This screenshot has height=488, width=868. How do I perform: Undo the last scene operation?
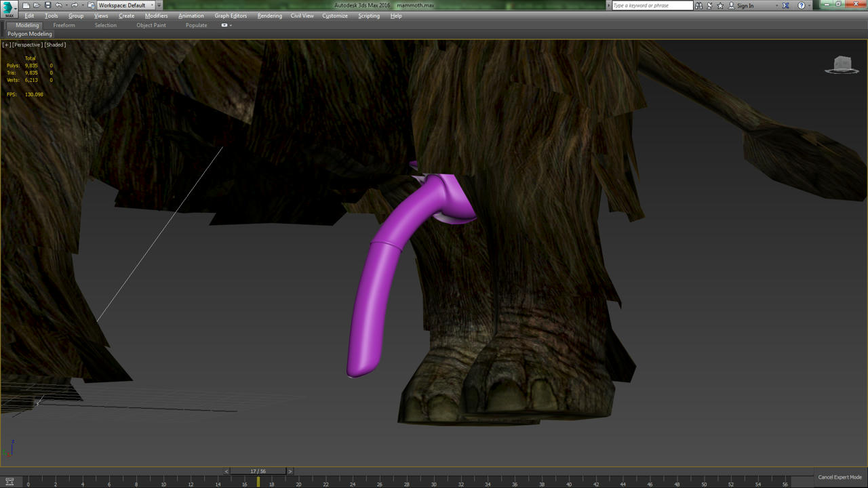58,5
